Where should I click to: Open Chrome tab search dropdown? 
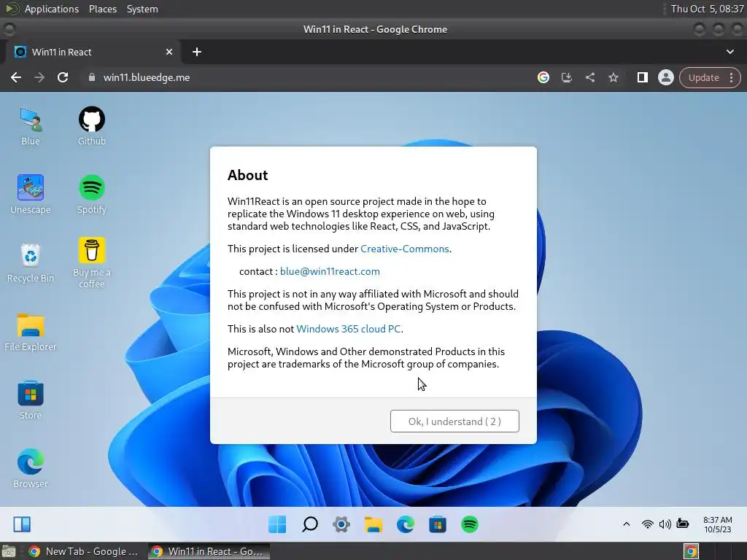pos(729,52)
